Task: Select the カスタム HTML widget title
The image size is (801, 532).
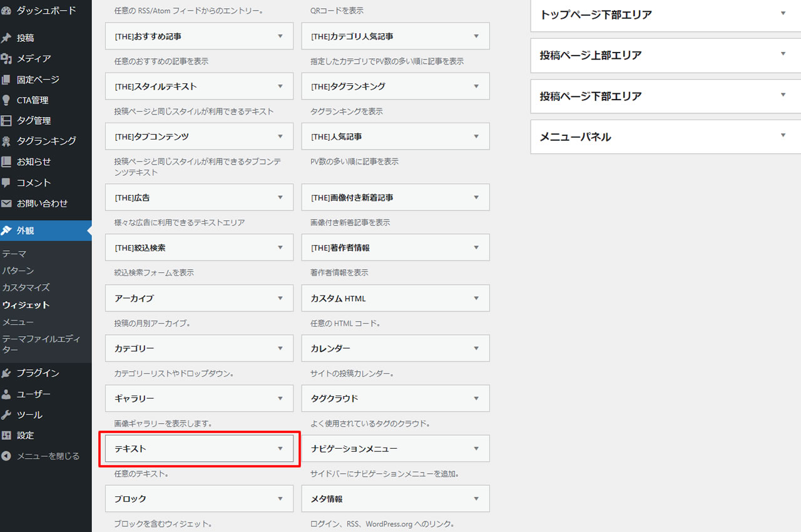Action: pyautogui.click(x=338, y=299)
